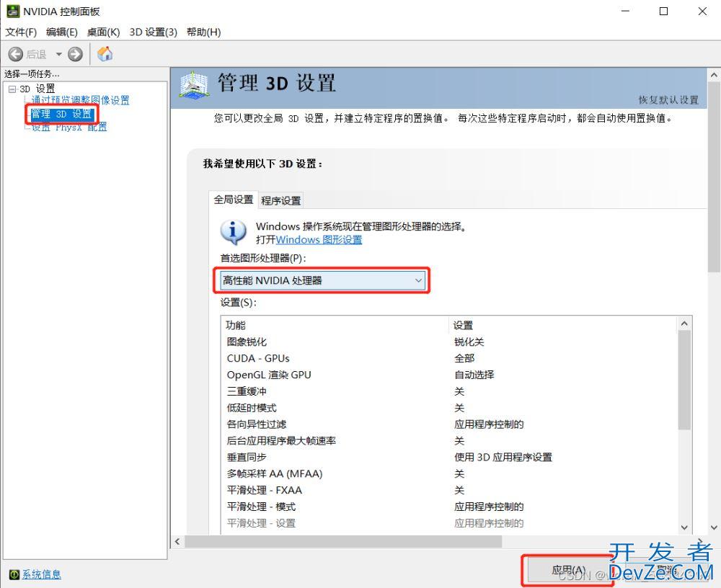The width and height of the screenshot is (721, 588).
Task: Click the NVIDIA control panel title icon
Action: pyautogui.click(x=12, y=11)
